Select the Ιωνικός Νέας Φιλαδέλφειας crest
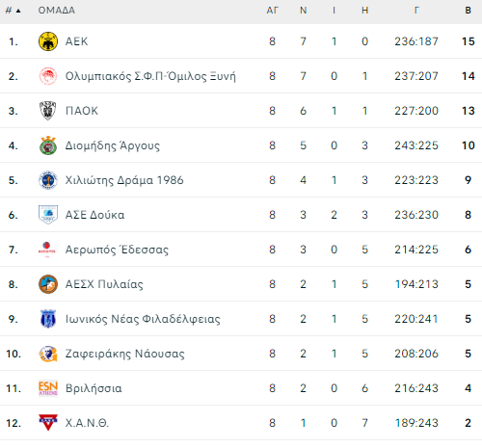482x448 pixels. (x=48, y=319)
